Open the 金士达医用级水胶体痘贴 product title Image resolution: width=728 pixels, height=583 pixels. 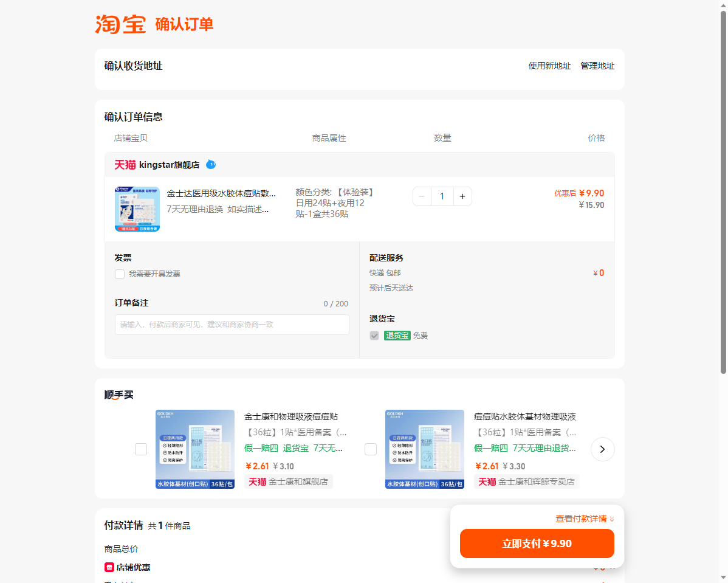pos(221,193)
